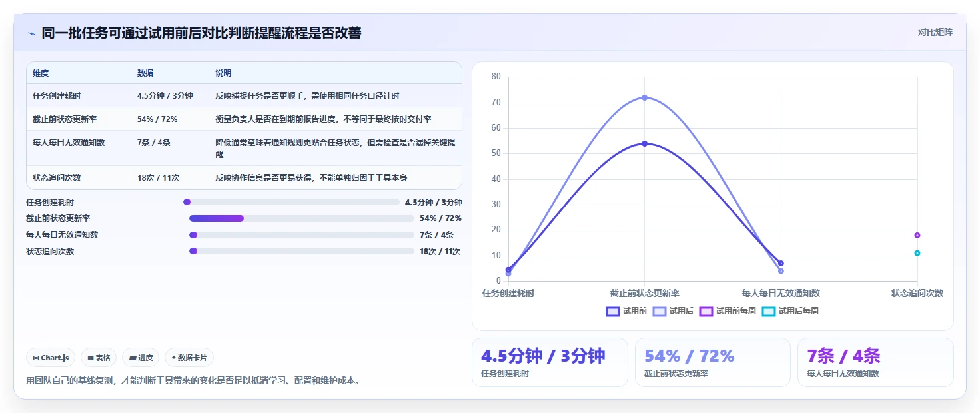The height and width of the screenshot is (413, 980).
Task: Click the 截止前状态更新率 x-axis label on chart
Action: coord(644,293)
